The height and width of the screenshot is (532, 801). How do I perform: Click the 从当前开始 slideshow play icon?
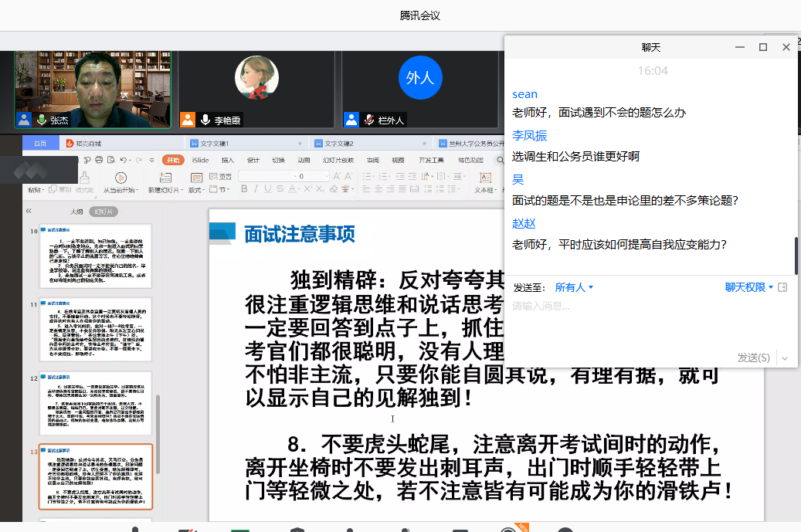click(x=120, y=178)
